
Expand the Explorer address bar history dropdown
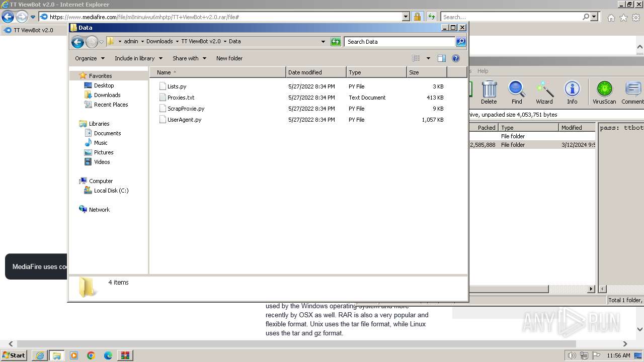pyautogui.click(x=323, y=42)
